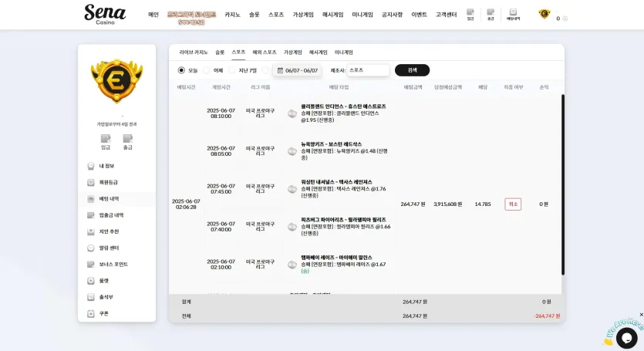Open 회원등급 in the sidebar
Screen dimensions: 644x351
[116, 183]
